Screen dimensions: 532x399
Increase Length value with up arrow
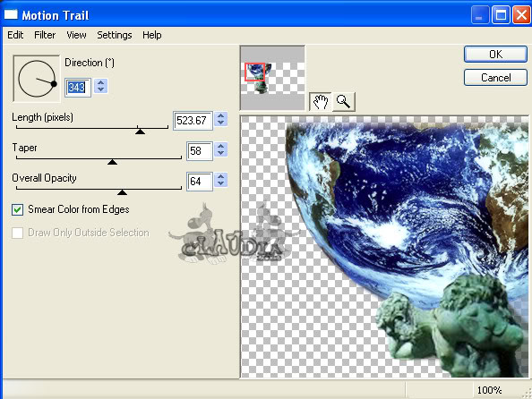tap(221, 115)
